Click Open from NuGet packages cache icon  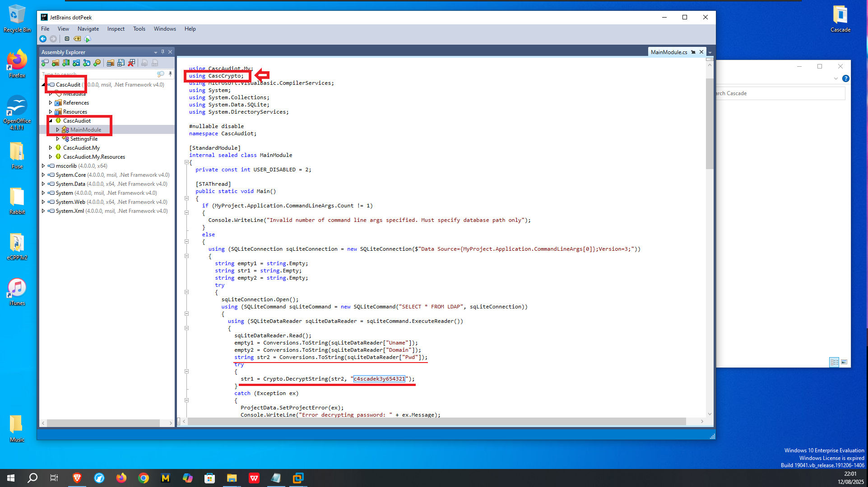pos(76,63)
